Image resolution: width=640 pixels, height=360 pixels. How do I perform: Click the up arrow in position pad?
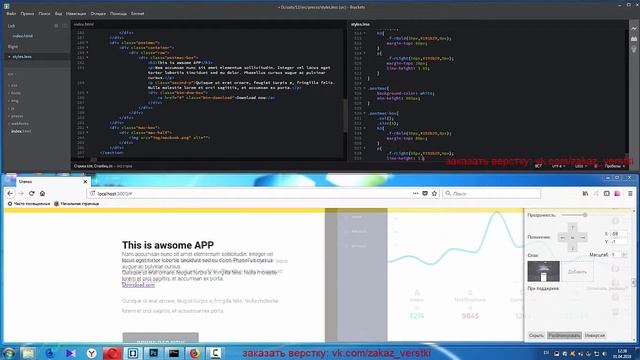[x=572, y=228]
